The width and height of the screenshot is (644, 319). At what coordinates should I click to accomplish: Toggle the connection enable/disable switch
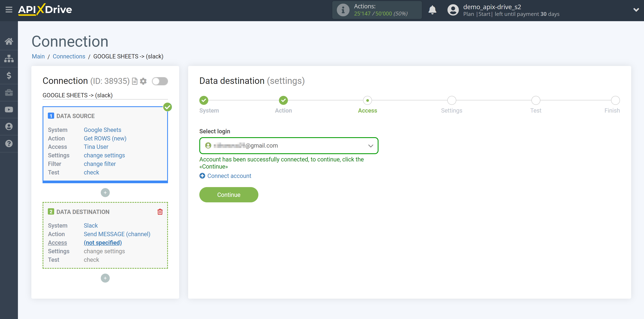tap(160, 81)
